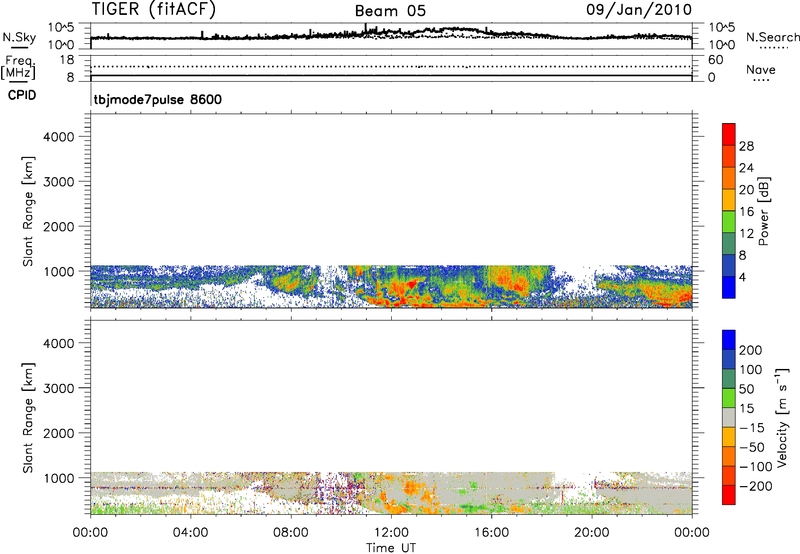Click the left '10^5' noise axis tick
The image size is (800, 554).
[61, 28]
